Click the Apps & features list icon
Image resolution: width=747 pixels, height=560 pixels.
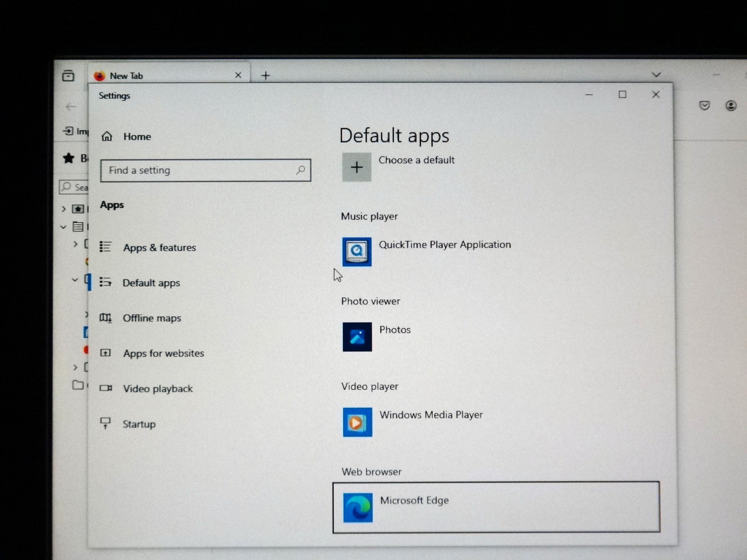105,247
